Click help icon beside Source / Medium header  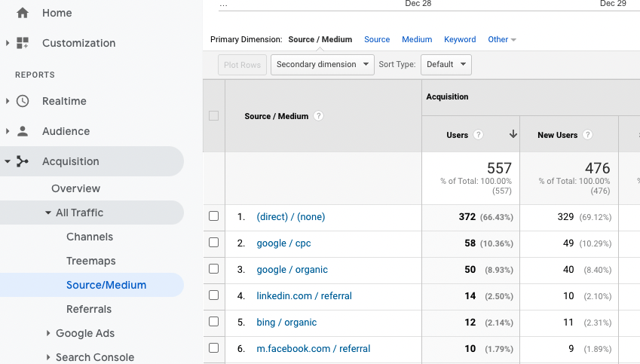(x=319, y=116)
